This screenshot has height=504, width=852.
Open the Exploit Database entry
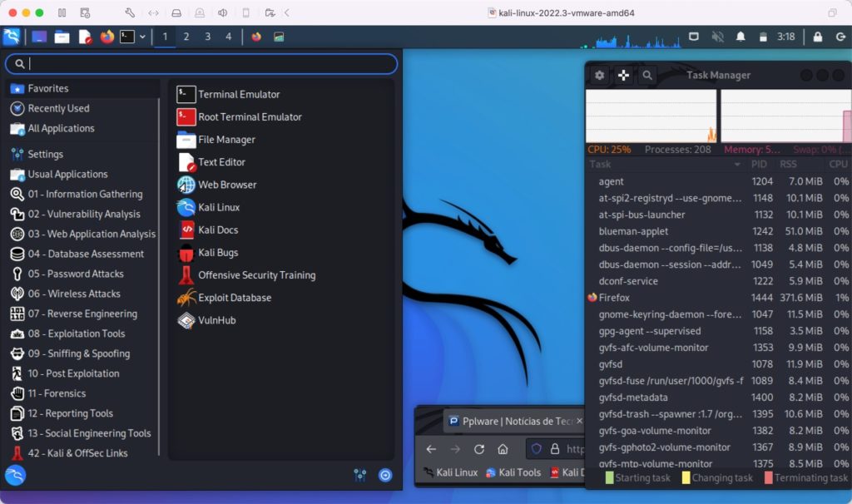238,298
